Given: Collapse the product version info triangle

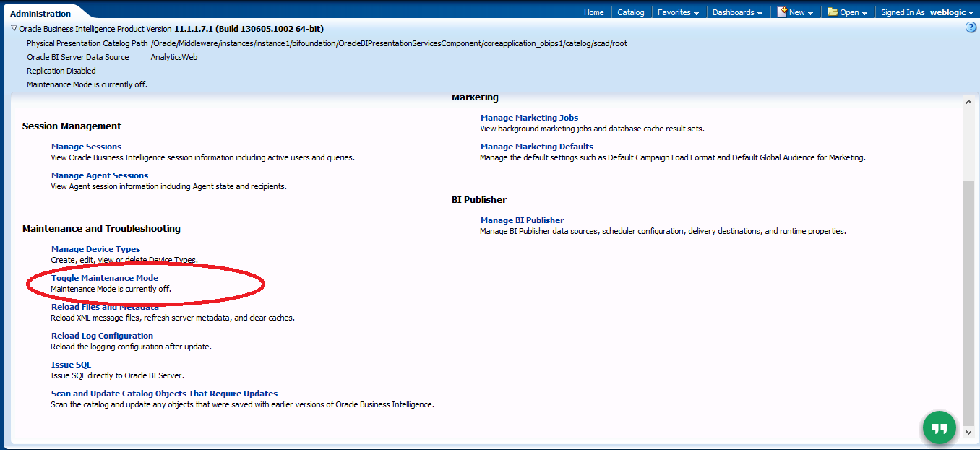Looking at the screenshot, I should point(14,29).
